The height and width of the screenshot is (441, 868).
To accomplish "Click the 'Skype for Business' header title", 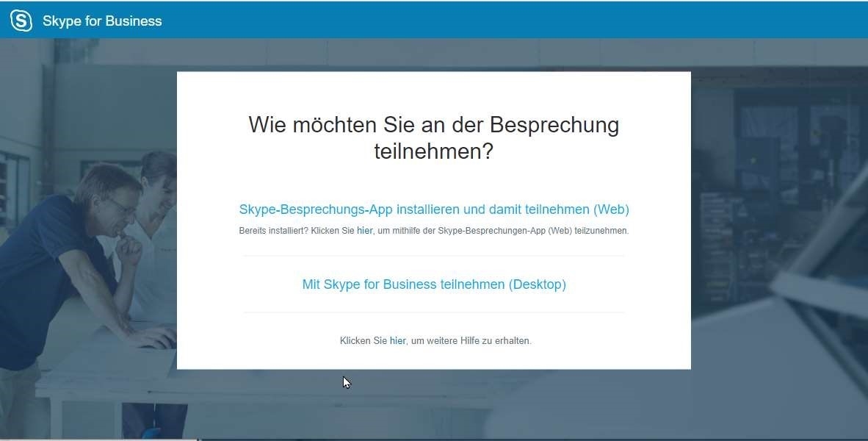I will [102, 21].
